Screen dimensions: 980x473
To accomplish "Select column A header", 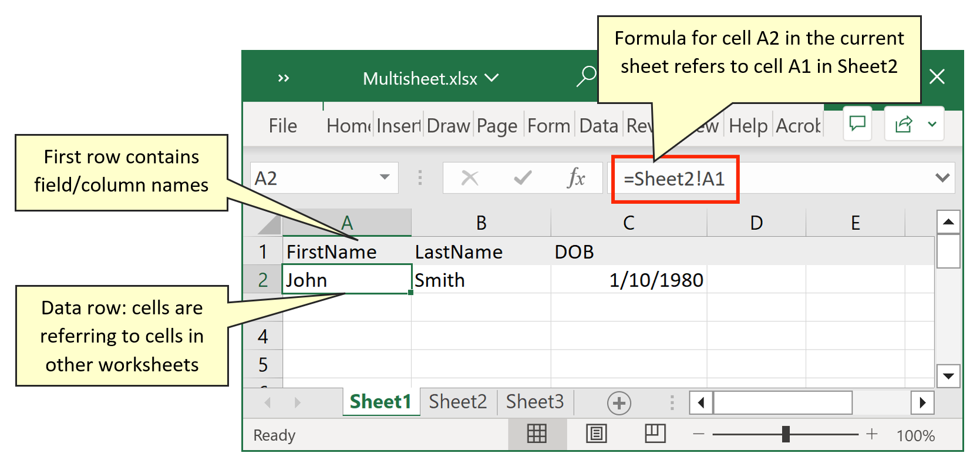I will 347,223.
